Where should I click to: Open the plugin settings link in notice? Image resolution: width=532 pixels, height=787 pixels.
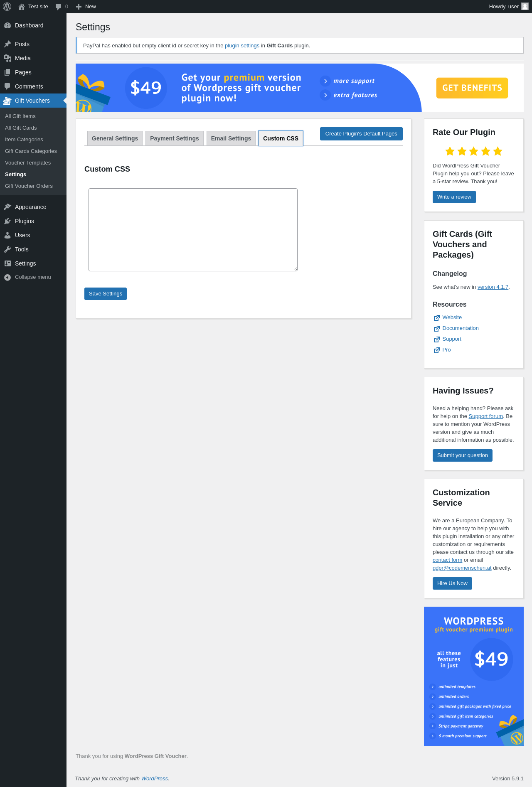pos(242,46)
